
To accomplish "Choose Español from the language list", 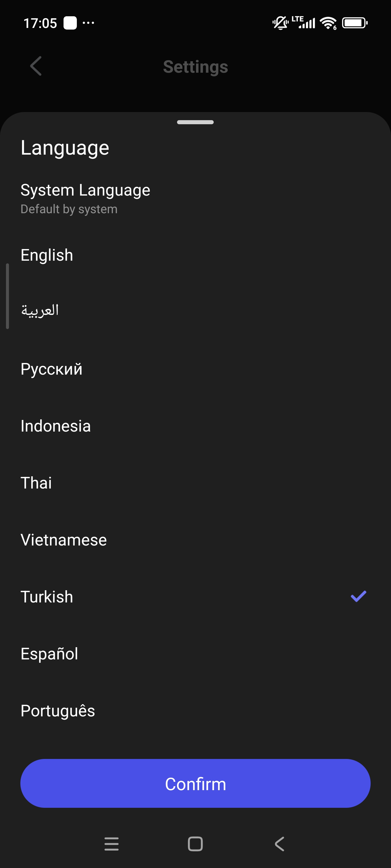I will click(49, 653).
